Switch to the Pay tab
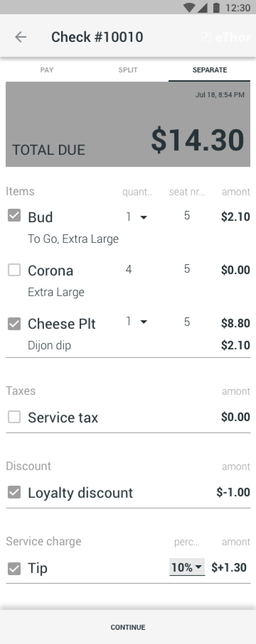This screenshot has width=256, height=644. pos(47,70)
